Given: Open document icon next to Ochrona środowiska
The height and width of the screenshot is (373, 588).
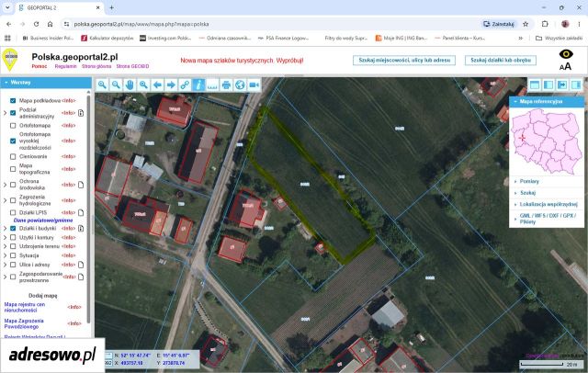Looking at the screenshot, I should 81,185.
